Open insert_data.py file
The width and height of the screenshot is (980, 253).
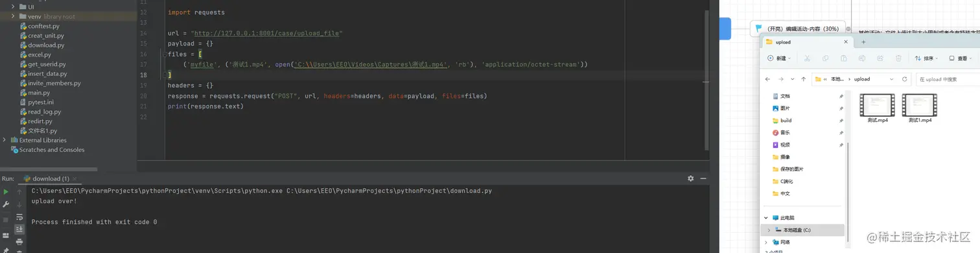pyautogui.click(x=43, y=74)
